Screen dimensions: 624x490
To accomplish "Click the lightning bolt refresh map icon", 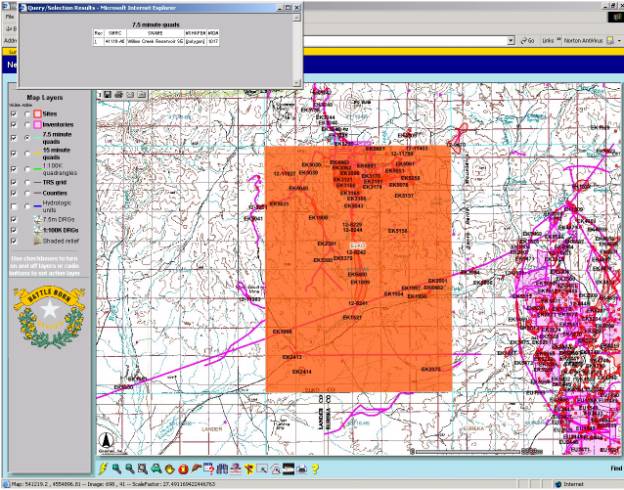I will coord(103,467).
